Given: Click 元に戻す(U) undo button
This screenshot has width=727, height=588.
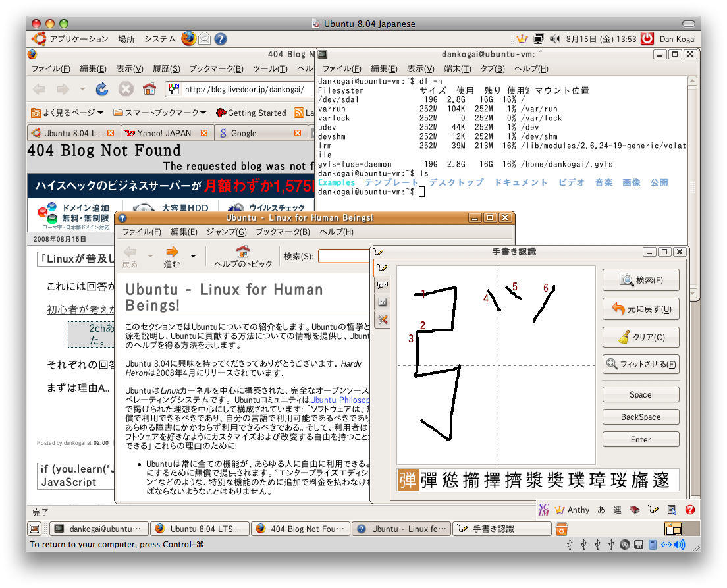Looking at the screenshot, I should [641, 309].
